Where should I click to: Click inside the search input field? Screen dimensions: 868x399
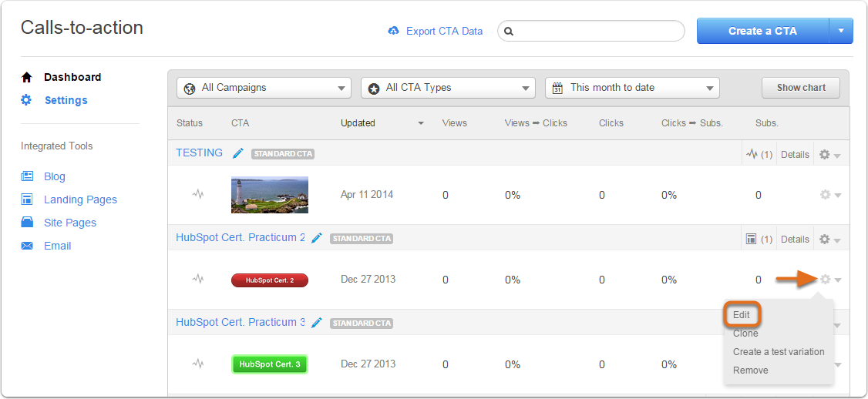click(591, 31)
